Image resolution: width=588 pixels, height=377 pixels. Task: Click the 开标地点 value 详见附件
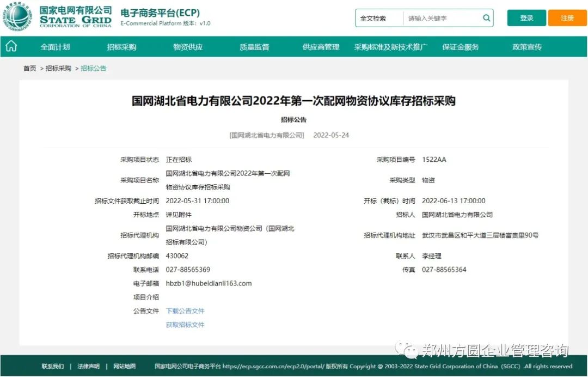tap(179, 215)
